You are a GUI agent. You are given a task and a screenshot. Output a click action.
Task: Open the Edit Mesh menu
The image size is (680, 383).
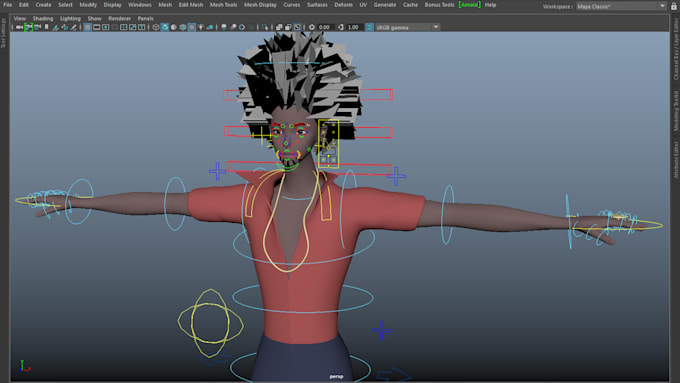tap(191, 5)
